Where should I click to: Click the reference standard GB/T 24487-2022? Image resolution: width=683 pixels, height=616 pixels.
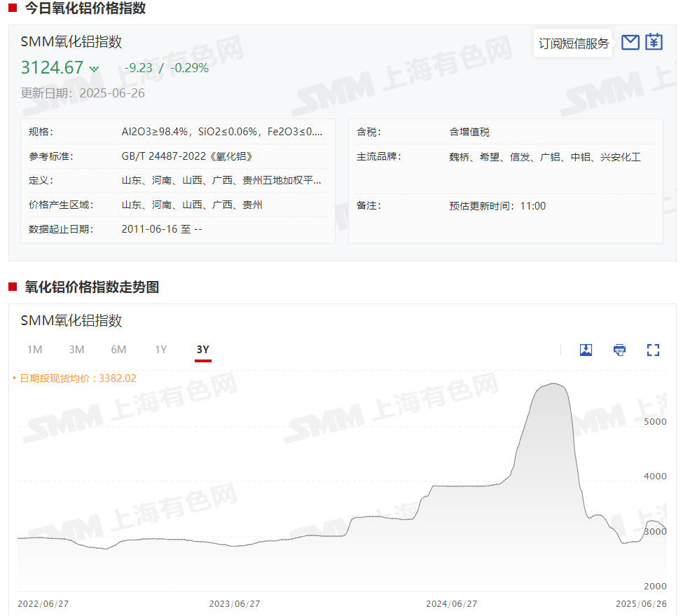tap(187, 156)
